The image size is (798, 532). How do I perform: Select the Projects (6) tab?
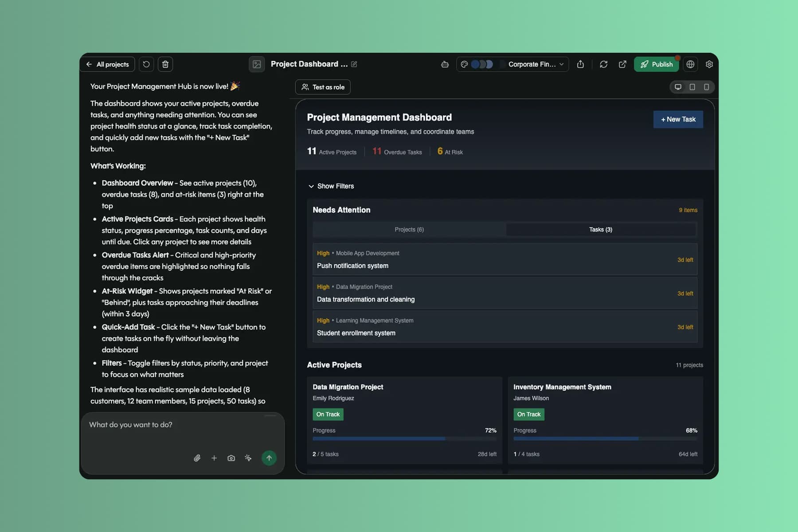[x=409, y=230]
